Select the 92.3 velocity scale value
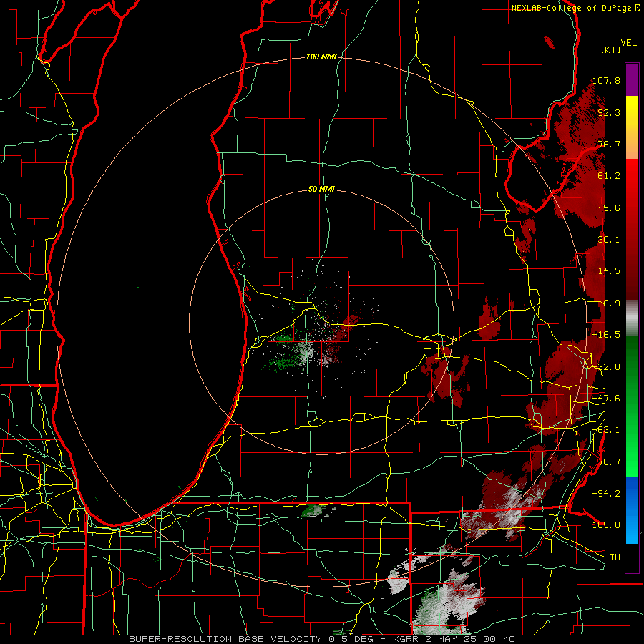 pyautogui.click(x=609, y=112)
